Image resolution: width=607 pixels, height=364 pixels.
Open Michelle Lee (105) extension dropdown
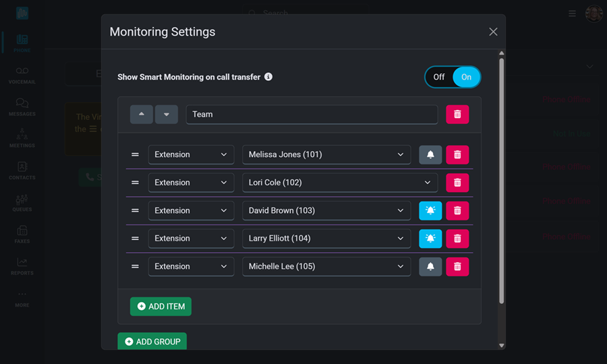(326, 266)
